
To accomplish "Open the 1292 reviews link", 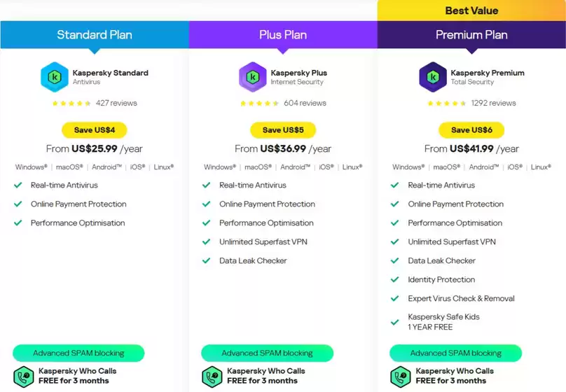I will click(493, 104).
